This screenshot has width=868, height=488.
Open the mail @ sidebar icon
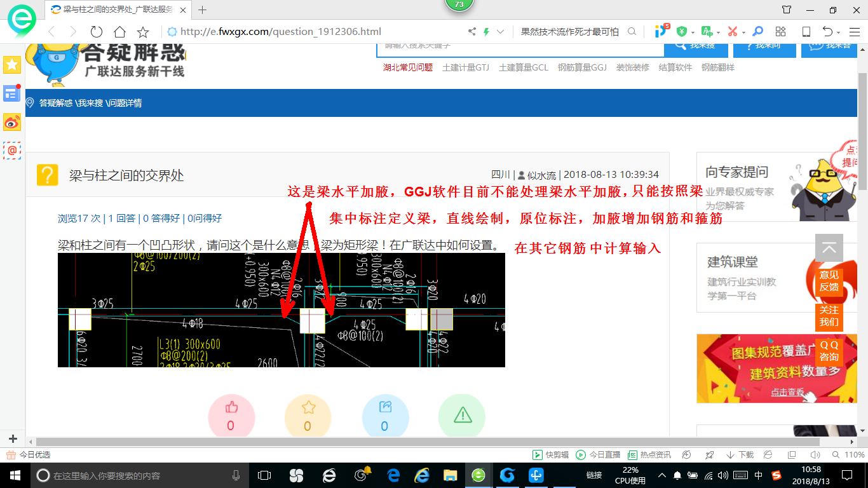(x=12, y=151)
